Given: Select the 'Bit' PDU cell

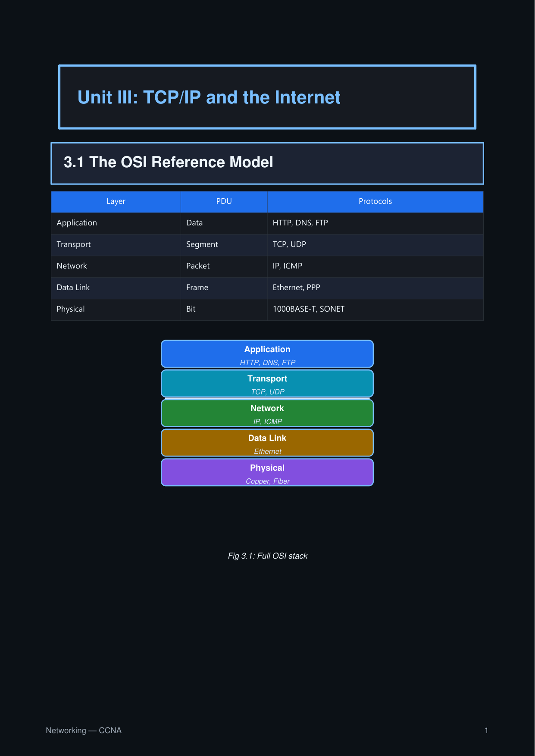Looking at the screenshot, I should [x=224, y=309].
